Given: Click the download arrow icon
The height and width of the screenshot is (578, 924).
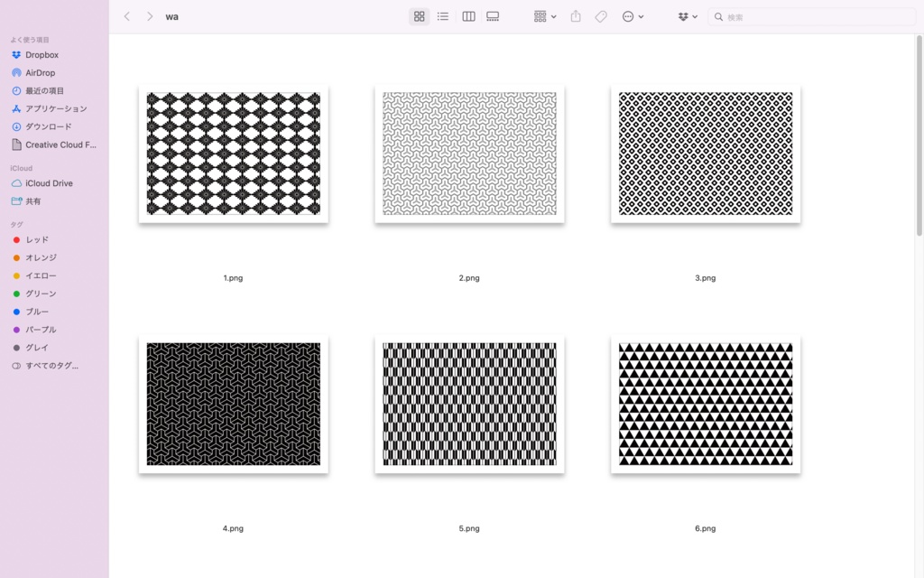Looking at the screenshot, I should coord(16,126).
